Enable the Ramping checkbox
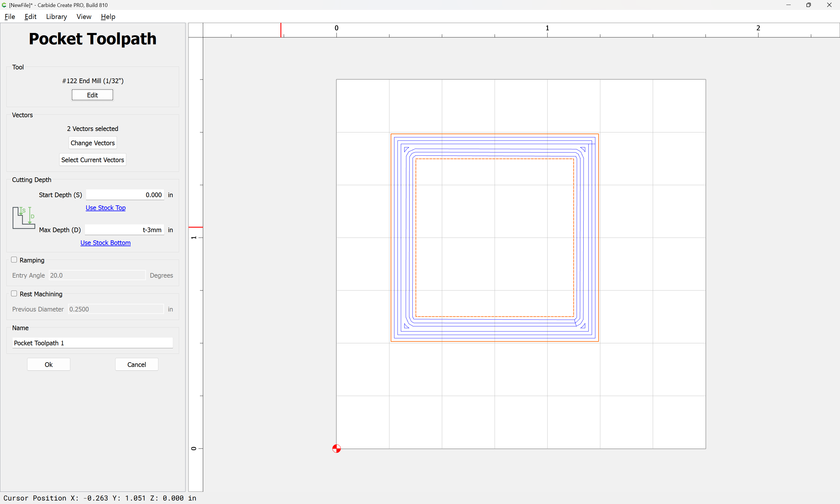 (x=14, y=260)
